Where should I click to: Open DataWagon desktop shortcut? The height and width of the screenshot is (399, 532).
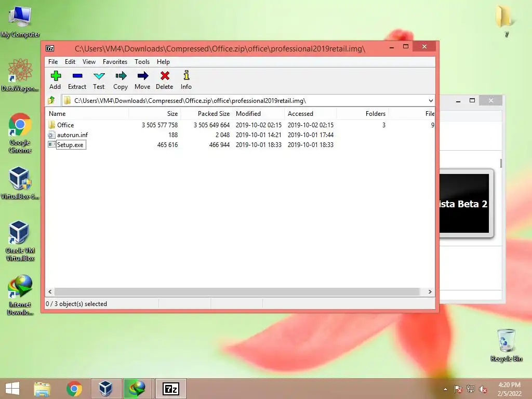[20, 75]
